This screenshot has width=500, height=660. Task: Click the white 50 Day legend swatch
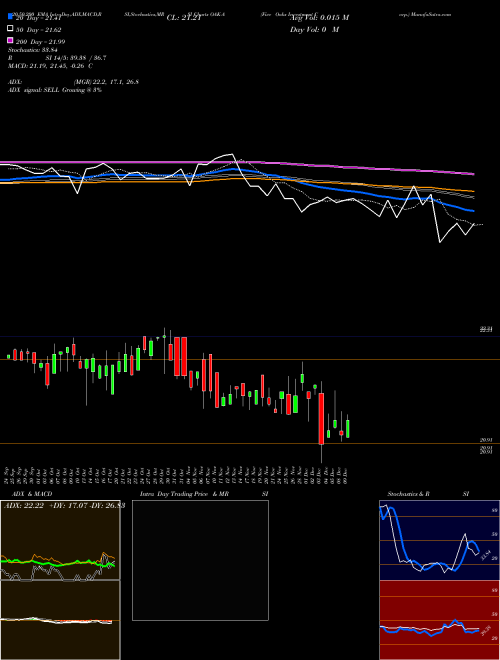pyautogui.click(x=10, y=29)
